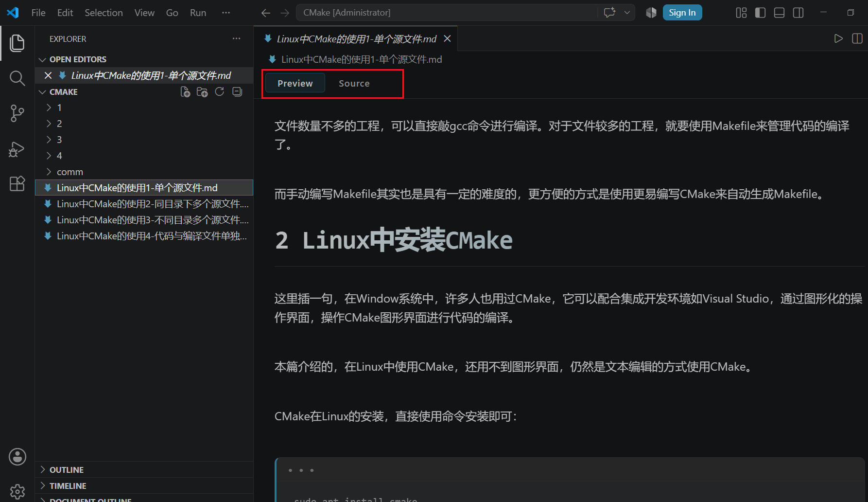Viewport: 868px width, 502px height.
Task: Split the editor to the right
Action: (x=857, y=38)
